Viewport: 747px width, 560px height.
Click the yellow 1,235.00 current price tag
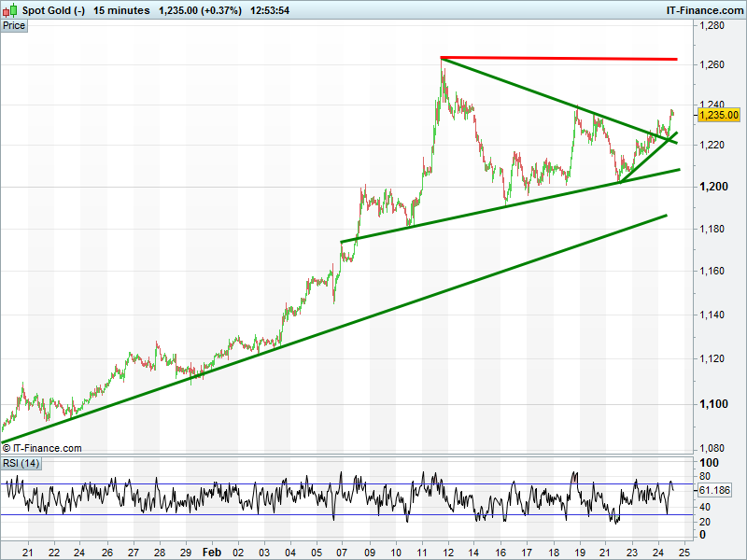click(x=718, y=115)
